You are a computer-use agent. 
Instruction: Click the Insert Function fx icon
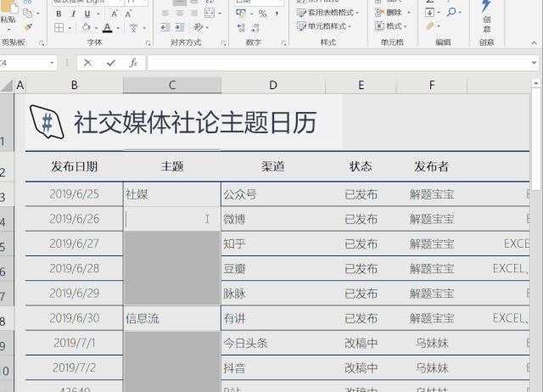[133, 63]
